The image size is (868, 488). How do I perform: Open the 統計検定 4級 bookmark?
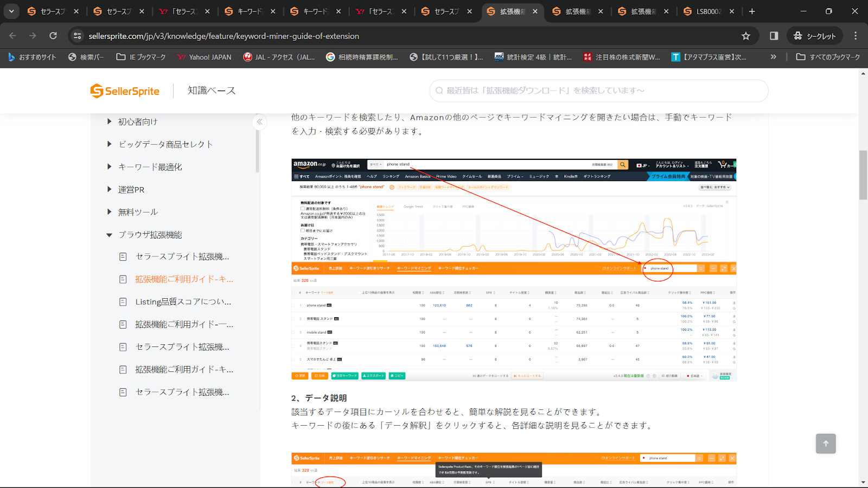(x=533, y=57)
